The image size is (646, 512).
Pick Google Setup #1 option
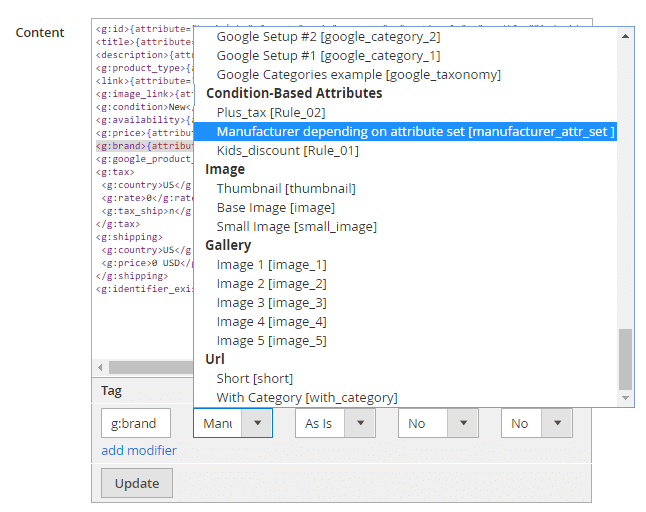tap(328, 56)
